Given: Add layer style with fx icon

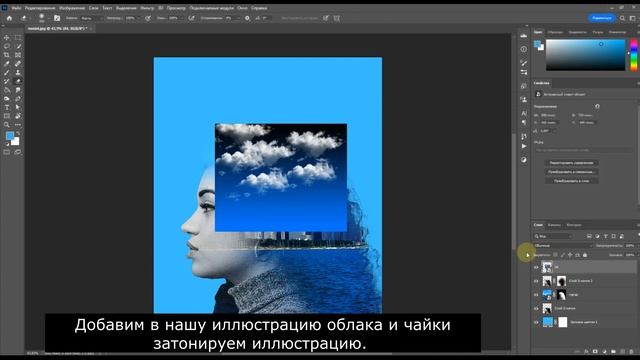Looking at the screenshot, I should (x=586, y=351).
